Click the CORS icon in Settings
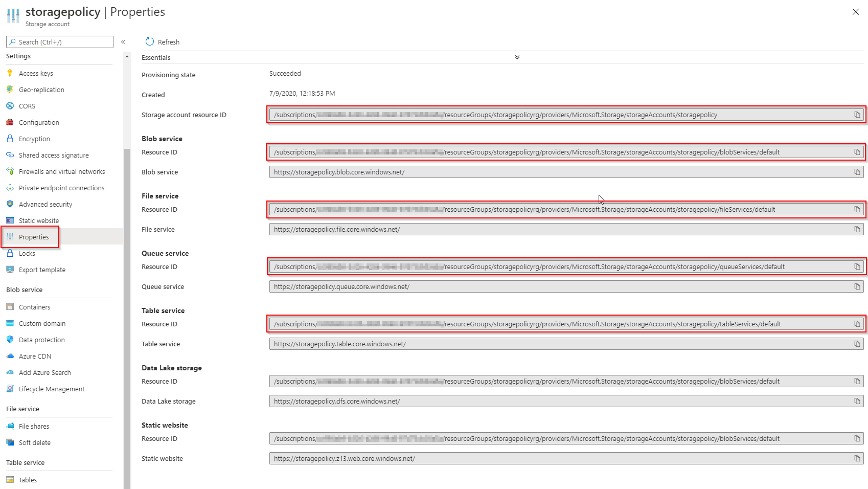The width and height of the screenshot is (868, 489). coord(10,106)
